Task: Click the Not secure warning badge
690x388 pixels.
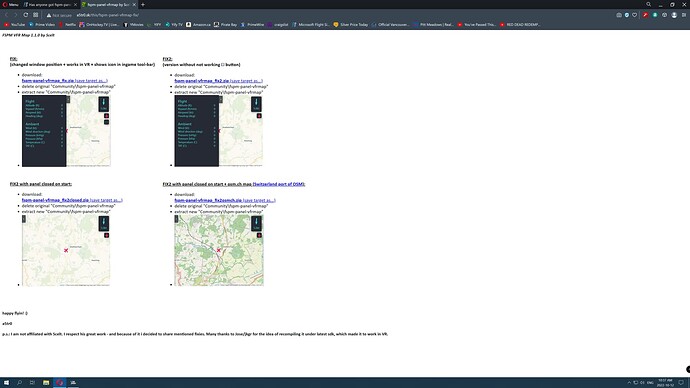Action: [x=59, y=15]
